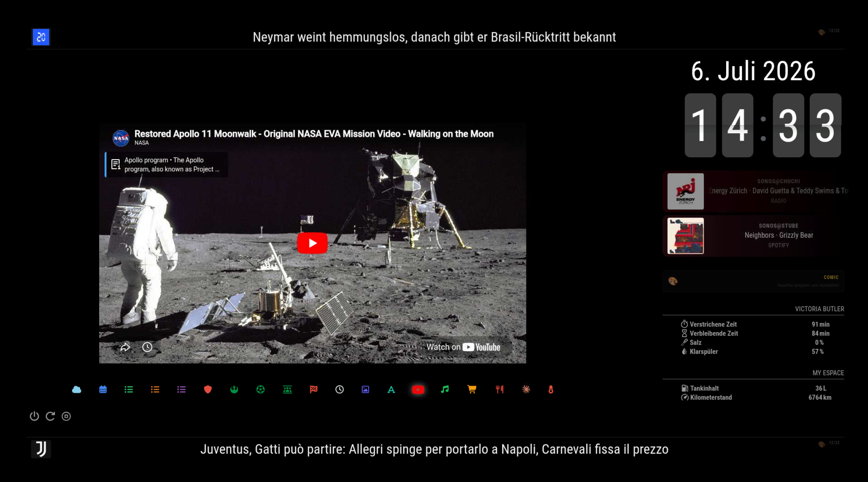Click the 57 % Klarspüler value
This screenshot has width=868, height=482.
coord(818,352)
